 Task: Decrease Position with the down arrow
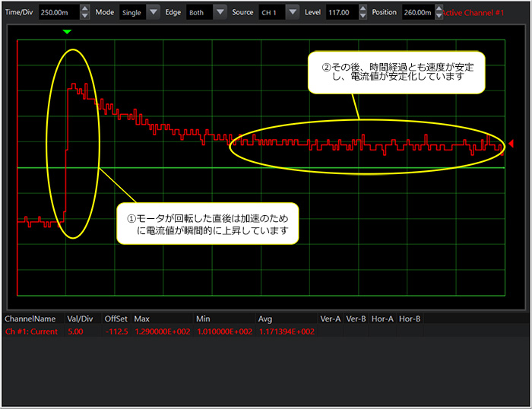click(x=439, y=16)
